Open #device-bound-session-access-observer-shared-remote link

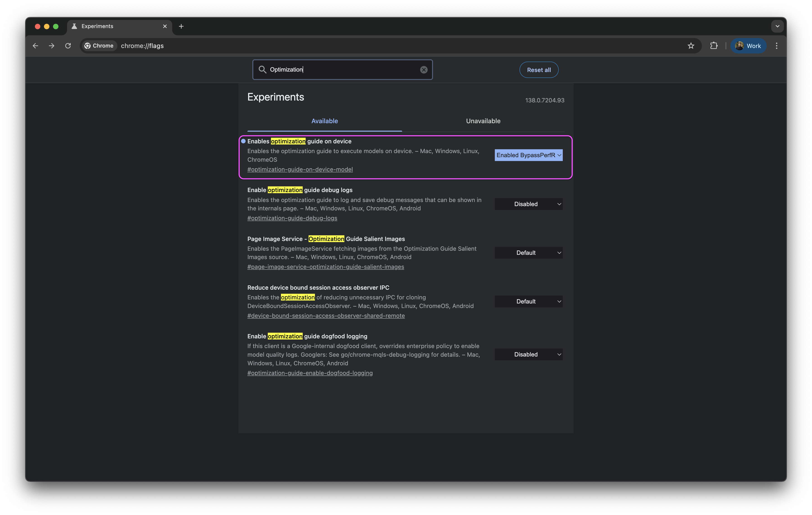click(326, 316)
